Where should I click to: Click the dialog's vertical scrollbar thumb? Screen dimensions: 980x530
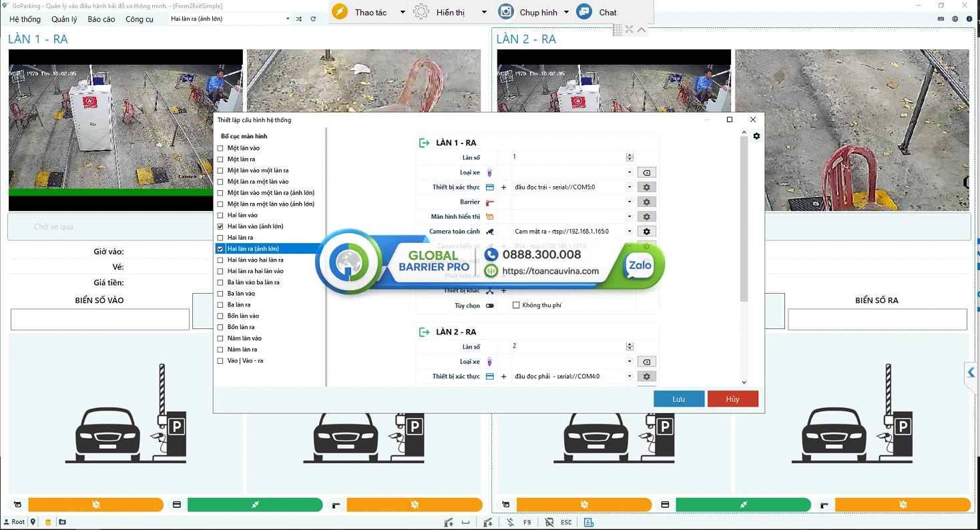click(x=744, y=219)
